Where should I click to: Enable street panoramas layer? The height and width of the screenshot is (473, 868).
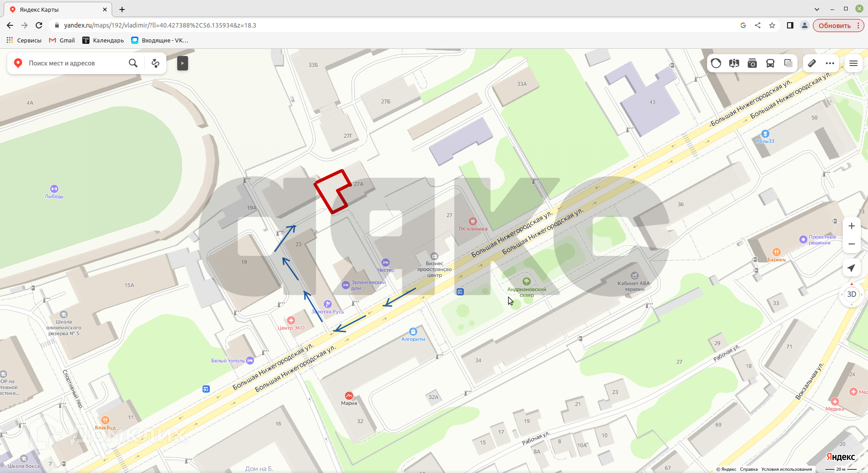coord(734,63)
